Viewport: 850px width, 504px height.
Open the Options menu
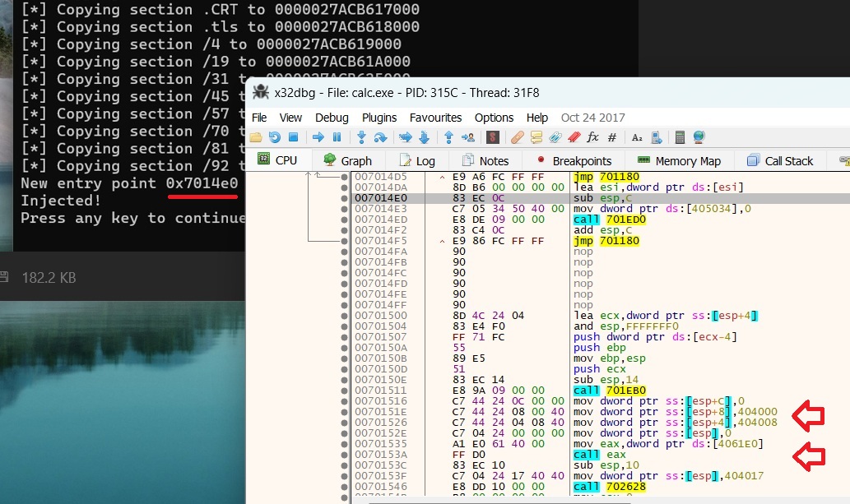(494, 118)
